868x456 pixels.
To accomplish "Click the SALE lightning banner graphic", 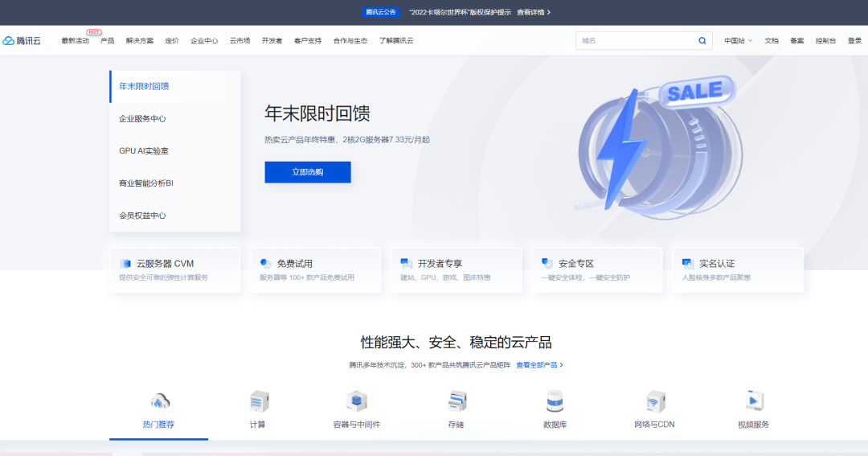I will (659, 147).
